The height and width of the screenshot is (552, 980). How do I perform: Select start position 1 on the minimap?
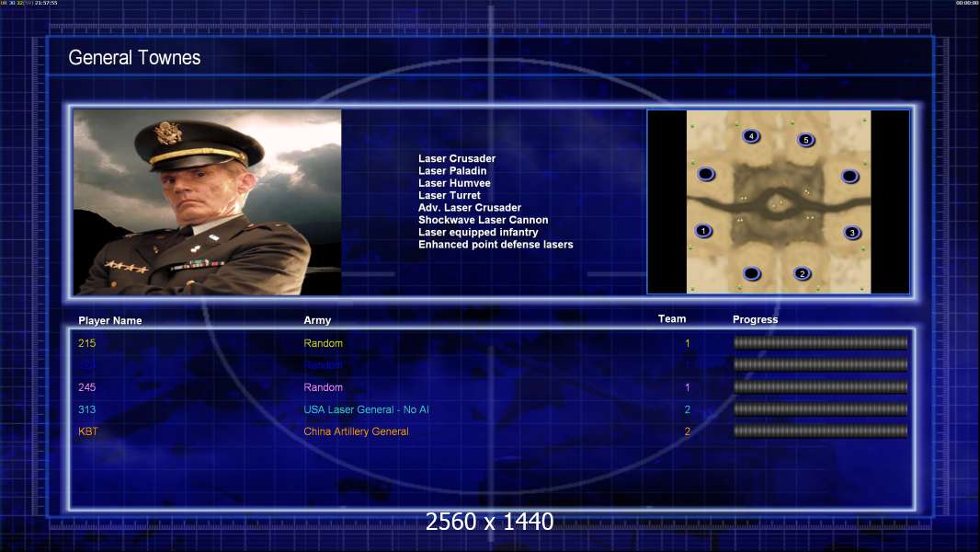coord(703,231)
